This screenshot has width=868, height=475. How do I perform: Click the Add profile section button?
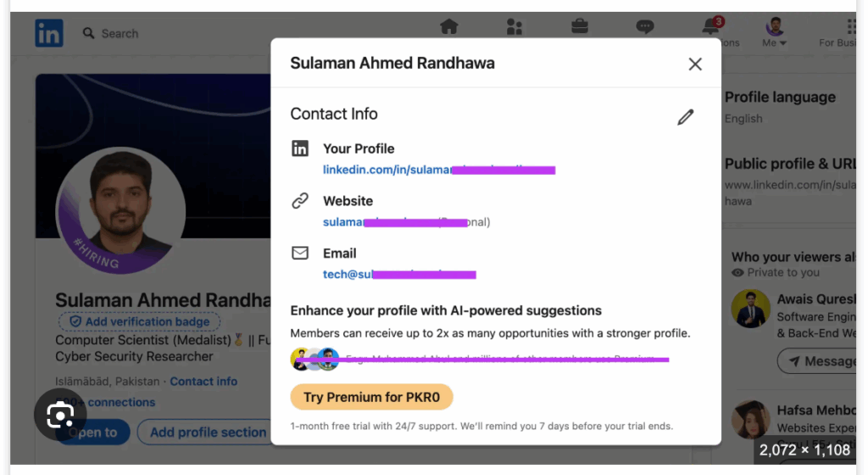click(208, 433)
